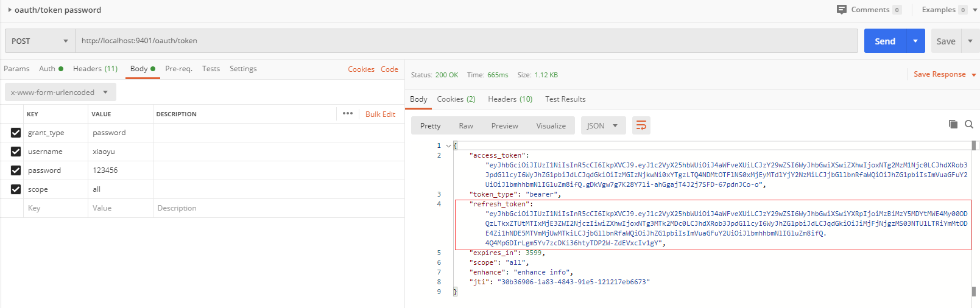Screen dimensions: 980x308
Task: Uncheck the grant_type parameter checkbox
Action: click(x=16, y=133)
